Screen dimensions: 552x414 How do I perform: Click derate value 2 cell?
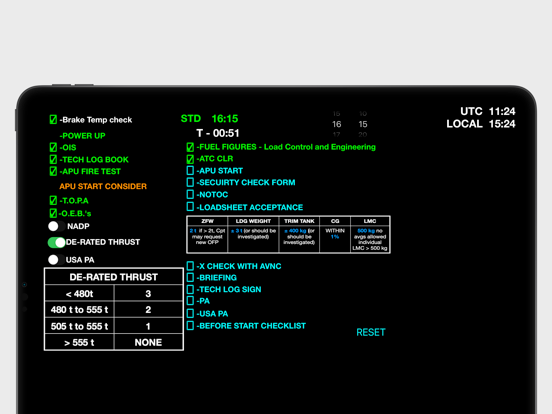[x=148, y=309]
